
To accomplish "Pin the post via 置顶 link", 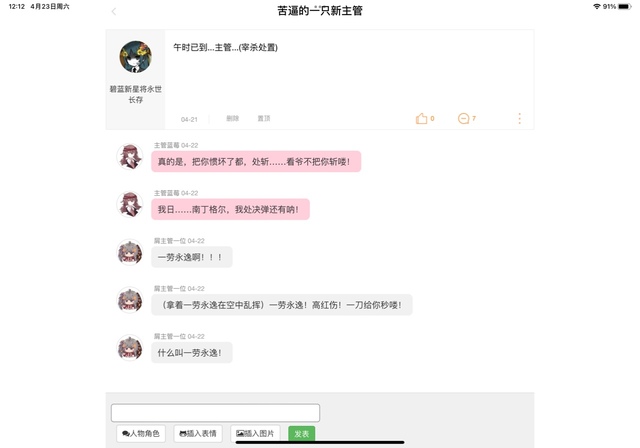I will pyautogui.click(x=264, y=118).
